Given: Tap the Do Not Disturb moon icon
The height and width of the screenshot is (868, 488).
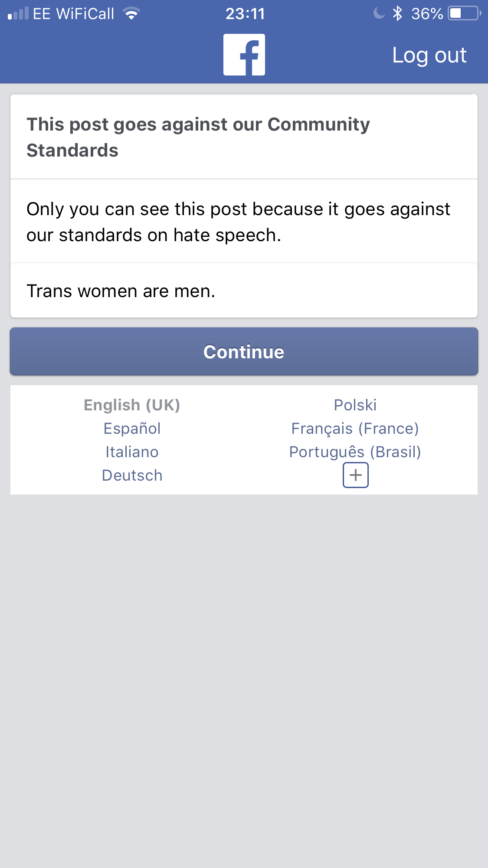Looking at the screenshot, I should tap(379, 13).
